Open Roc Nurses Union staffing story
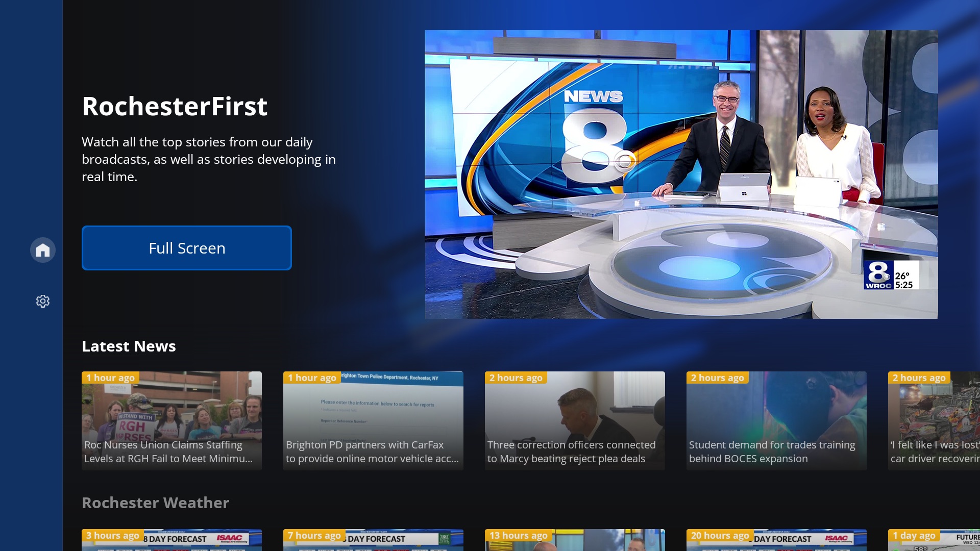 pyautogui.click(x=171, y=421)
